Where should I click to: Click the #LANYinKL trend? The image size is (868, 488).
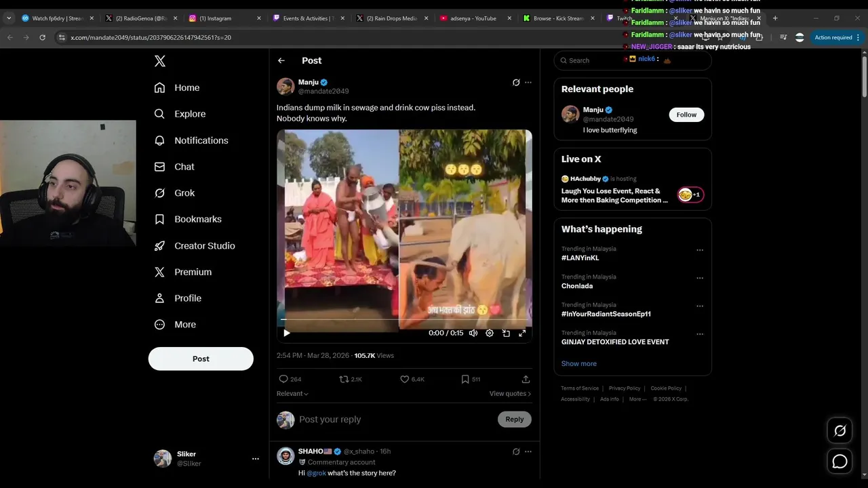click(580, 258)
